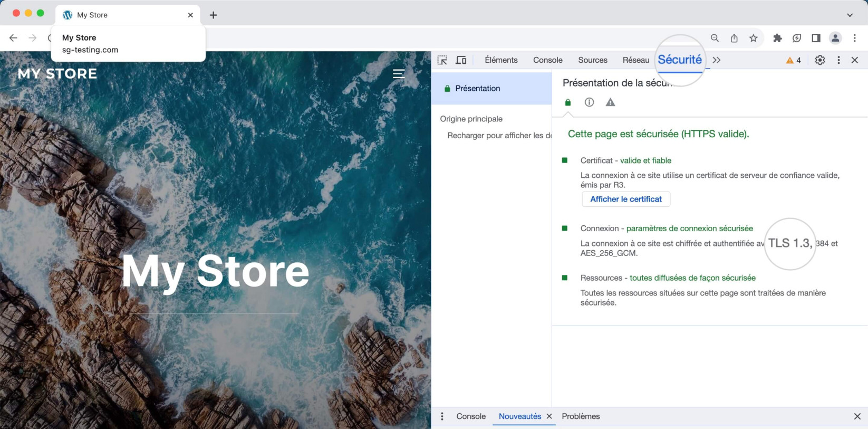Select the My Store browser tab
The height and width of the screenshot is (429, 868).
(128, 15)
